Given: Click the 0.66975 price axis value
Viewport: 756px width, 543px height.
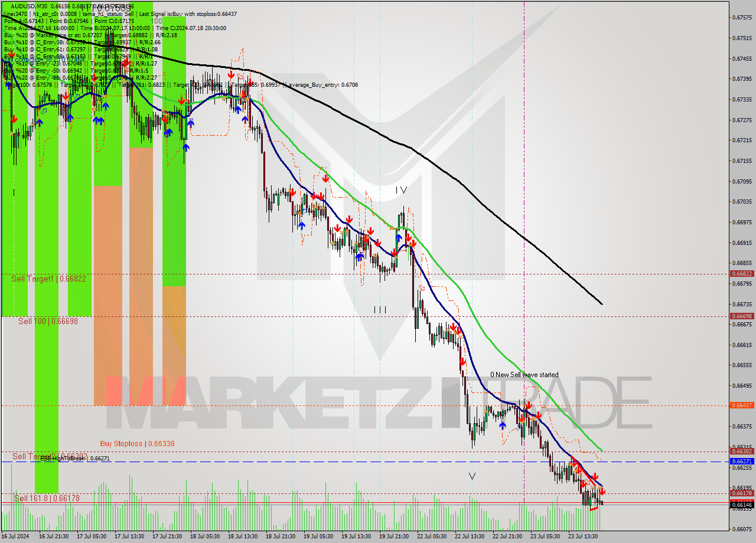Looking at the screenshot, I should [x=742, y=223].
